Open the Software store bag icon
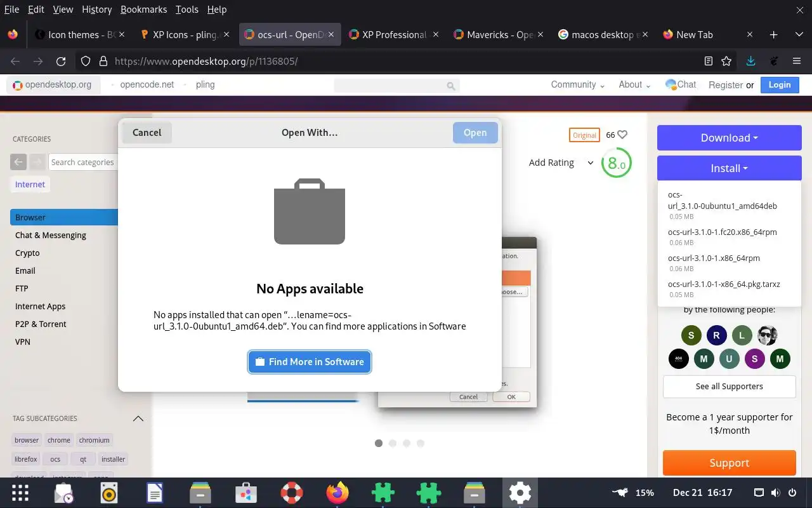This screenshot has width=812, height=508. click(x=246, y=493)
